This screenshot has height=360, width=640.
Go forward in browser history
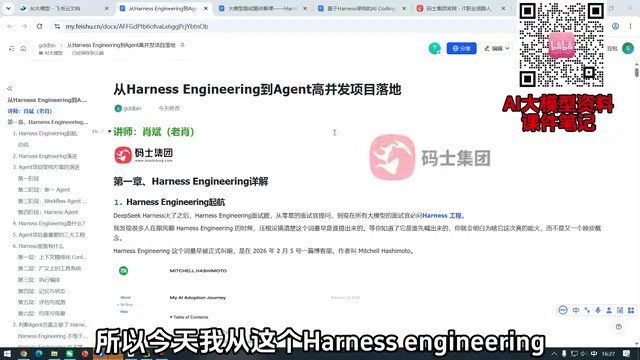tap(24, 26)
